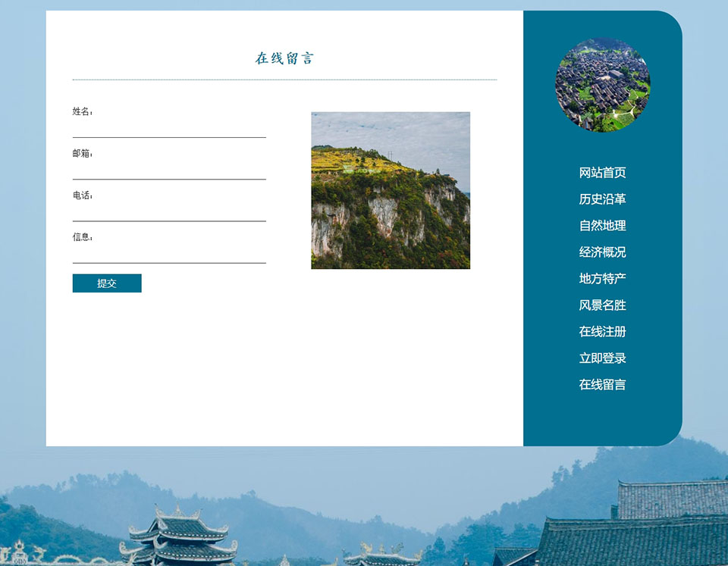Click the 信息 message input field
This screenshot has height=566, width=728.
pyautogui.click(x=169, y=255)
